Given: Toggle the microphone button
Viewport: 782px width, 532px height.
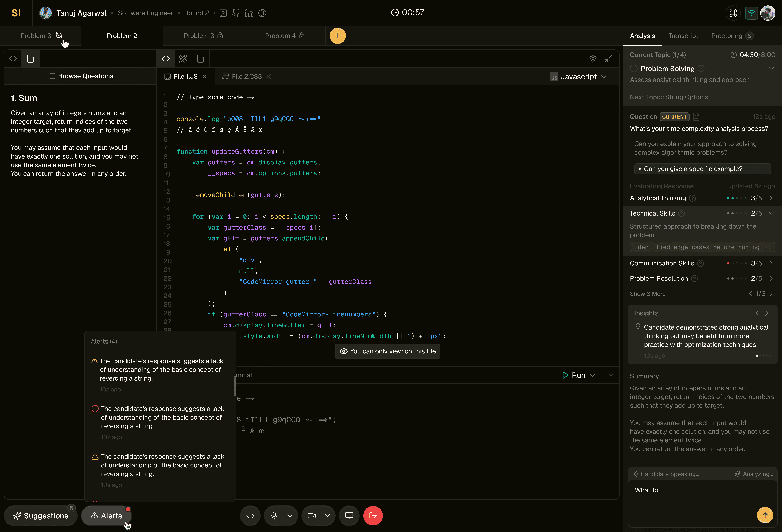Looking at the screenshot, I should click(x=274, y=515).
